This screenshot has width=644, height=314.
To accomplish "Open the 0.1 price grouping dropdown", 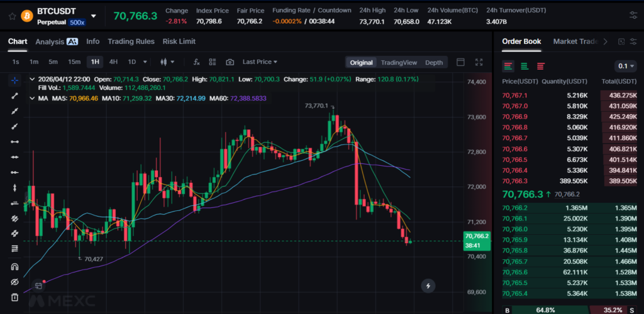I will (625, 66).
